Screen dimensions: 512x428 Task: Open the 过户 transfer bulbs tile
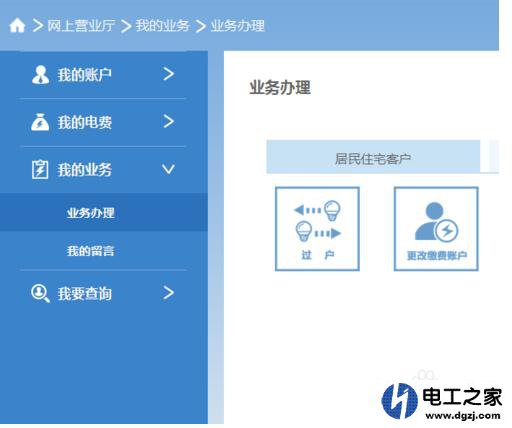pyautogui.click(x=317, y=229)
